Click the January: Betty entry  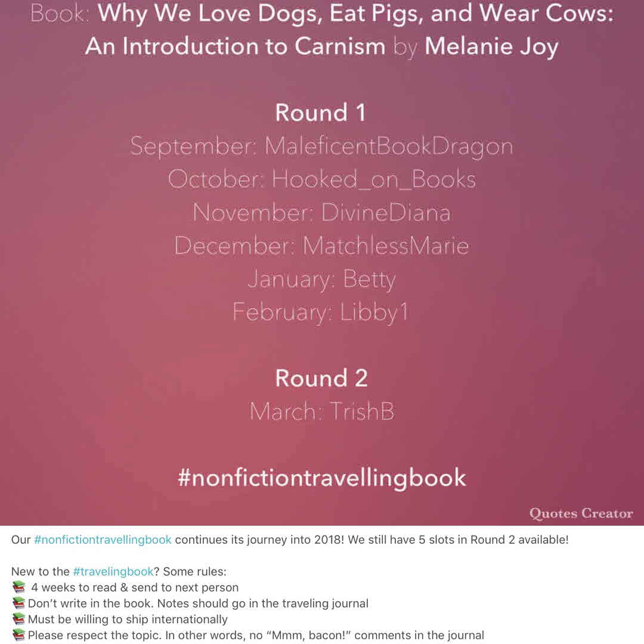[321, 280]
